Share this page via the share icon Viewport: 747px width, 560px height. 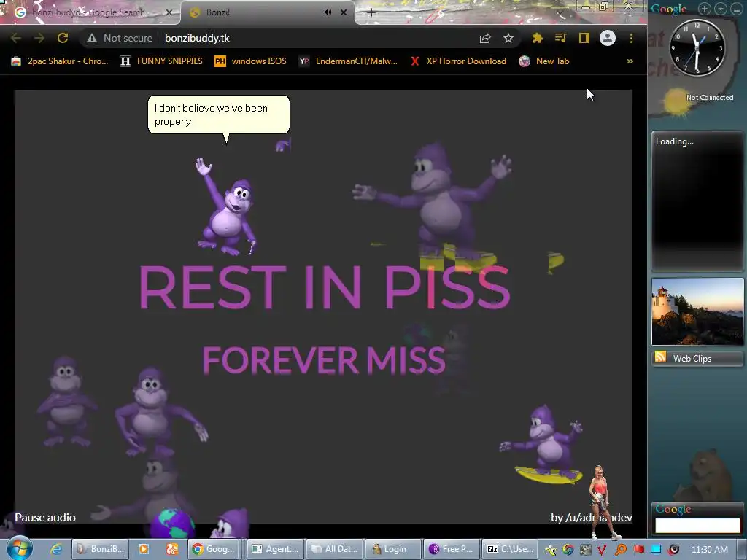pos(485,38)
